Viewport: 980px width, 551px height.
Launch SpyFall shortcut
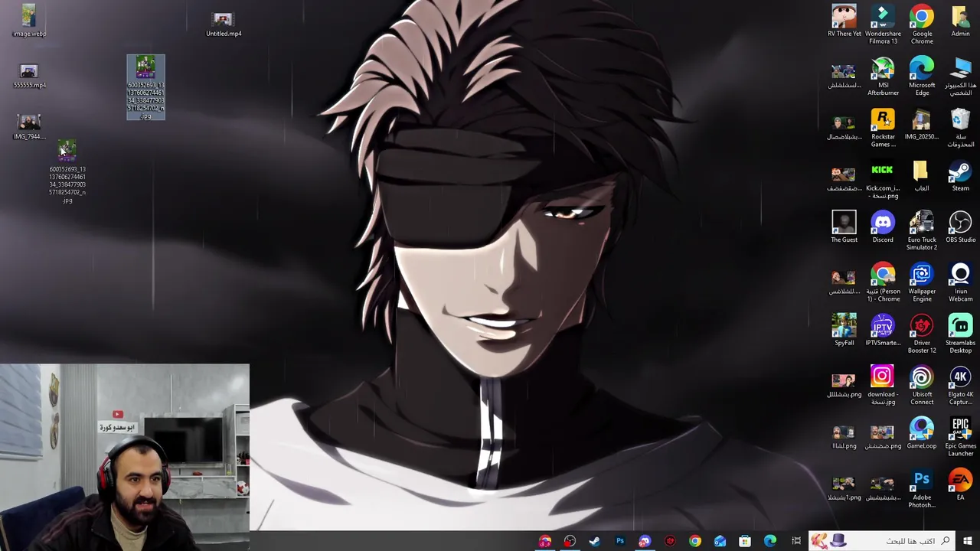[x=844, y=330]
